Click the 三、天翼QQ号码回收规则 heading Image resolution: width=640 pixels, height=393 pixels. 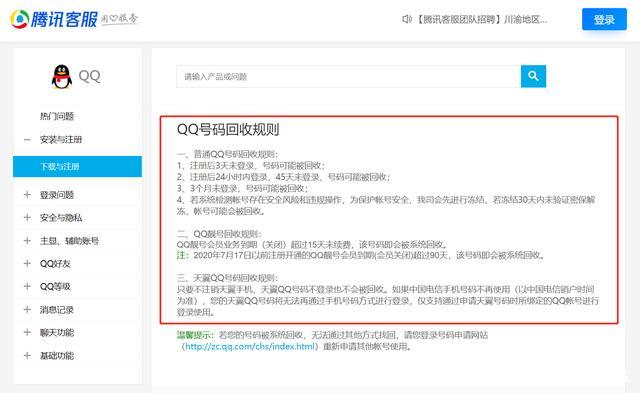point(227,278)
